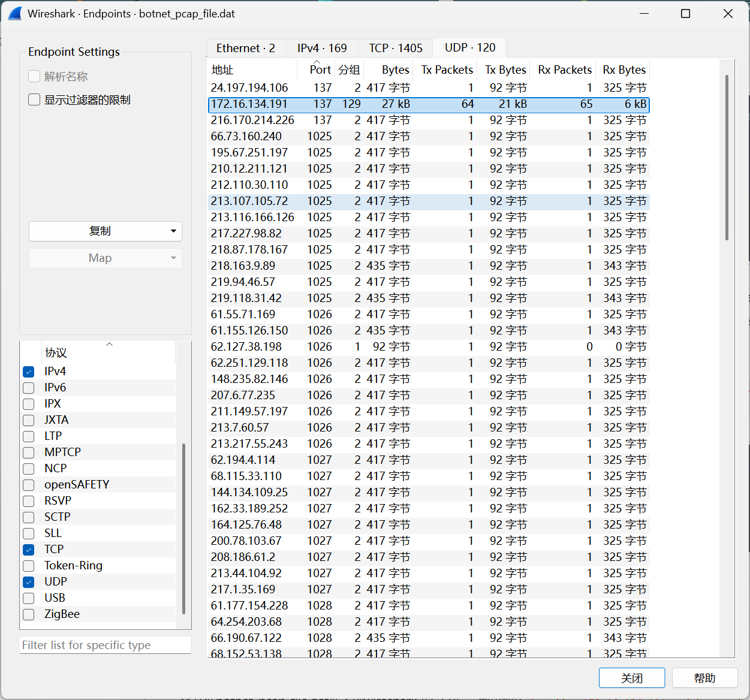Screen dimensions: 750x700
Task: Select endpoint row 219.118.31.42
Action: [429, 298]
